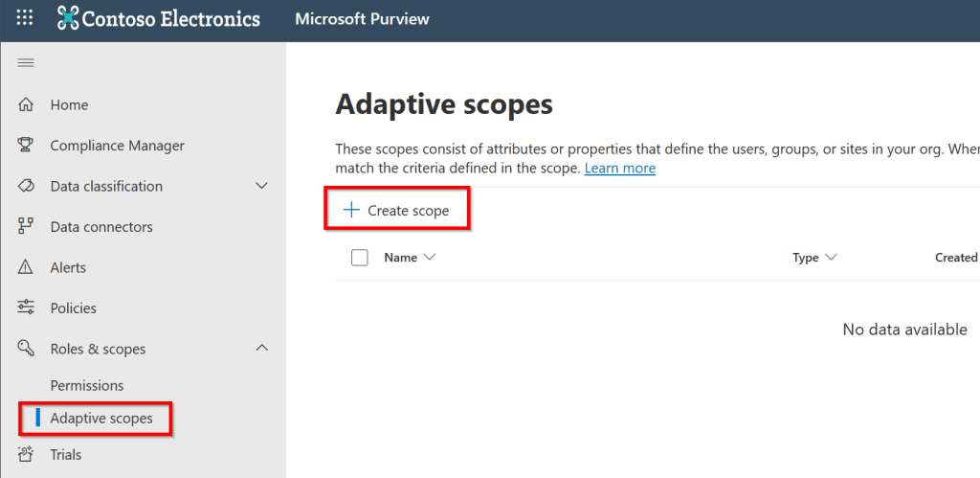Image resolution: width=980 pixels, height=478 pixels.
Task: Open Permissions under Roles & scopes
Action: point(87,385)
